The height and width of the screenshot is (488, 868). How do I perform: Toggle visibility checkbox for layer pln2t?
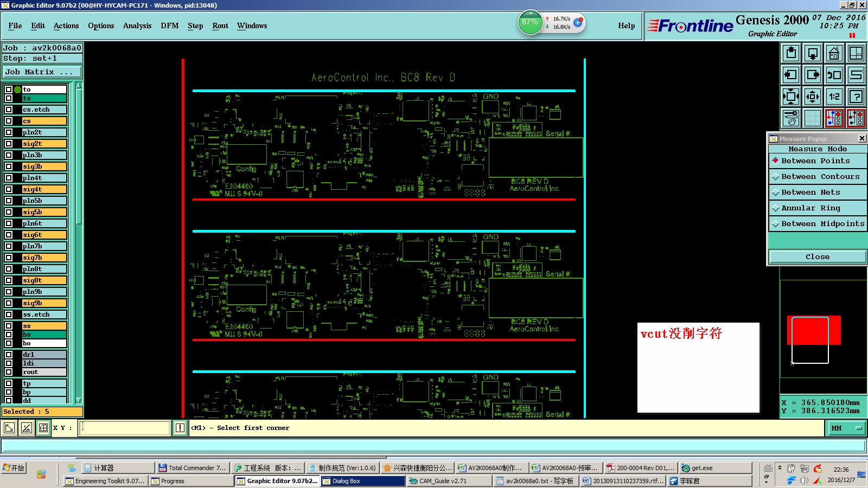(x=9, y=132)
